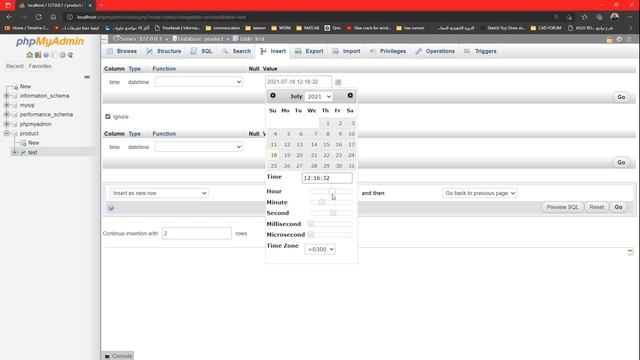Open the Operations tab
640x360 pixels.
tap(435, 51)
